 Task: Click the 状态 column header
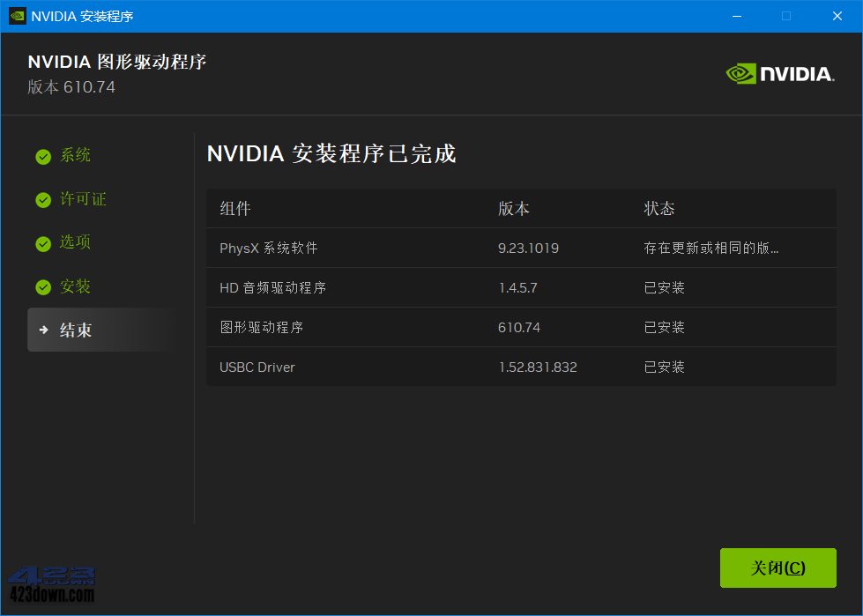coord(658,209)
